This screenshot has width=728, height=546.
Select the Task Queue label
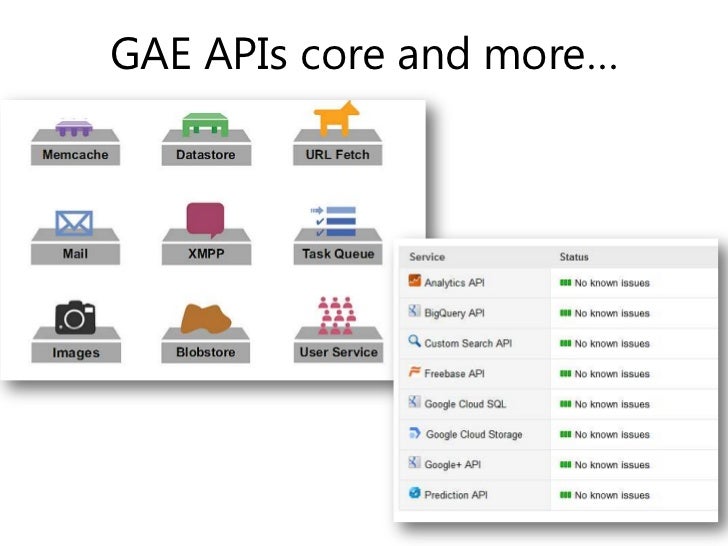pos(338,254)
